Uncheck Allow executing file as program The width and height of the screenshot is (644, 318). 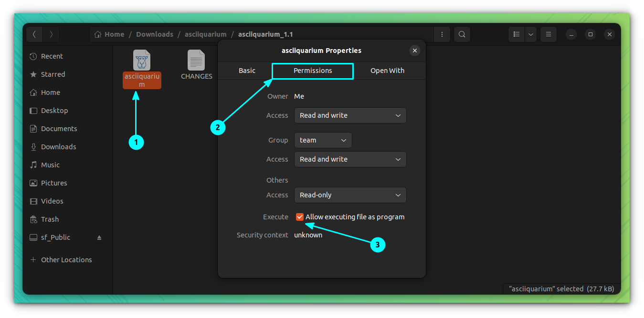click(300, 216)
